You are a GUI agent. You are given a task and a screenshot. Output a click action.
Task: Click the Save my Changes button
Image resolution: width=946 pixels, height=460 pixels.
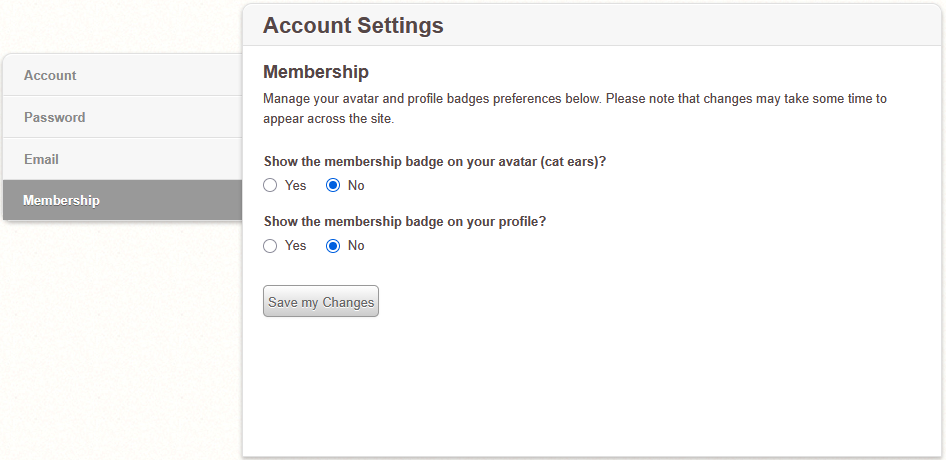tap(321, 302)
